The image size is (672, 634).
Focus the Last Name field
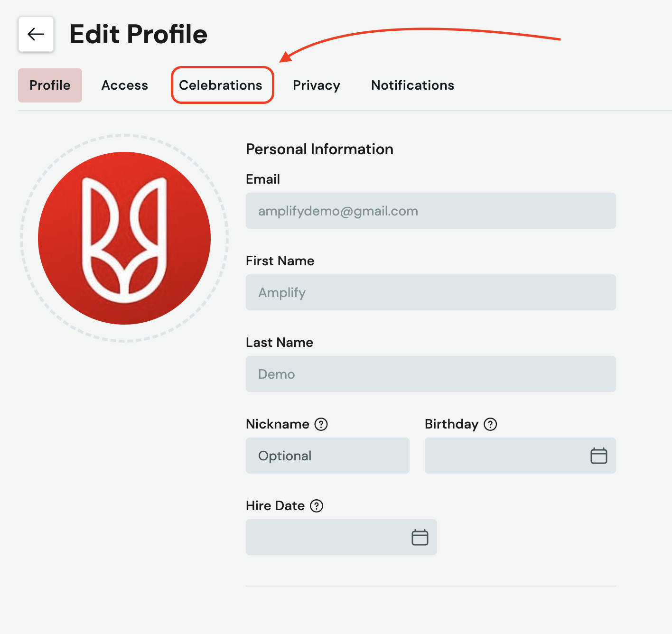click(431, 374)
